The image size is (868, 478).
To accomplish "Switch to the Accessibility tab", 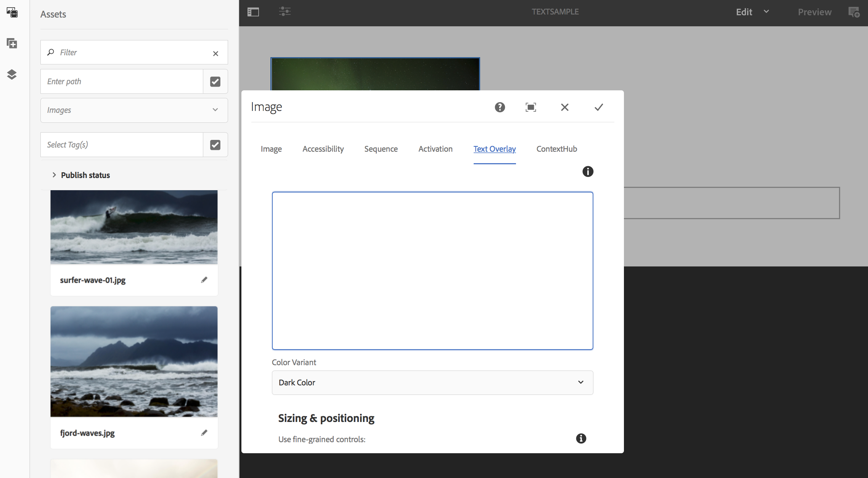I will tap(323, 149).
